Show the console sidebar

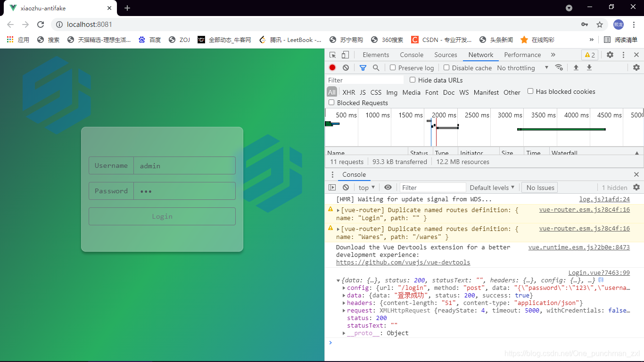[332, 187]
